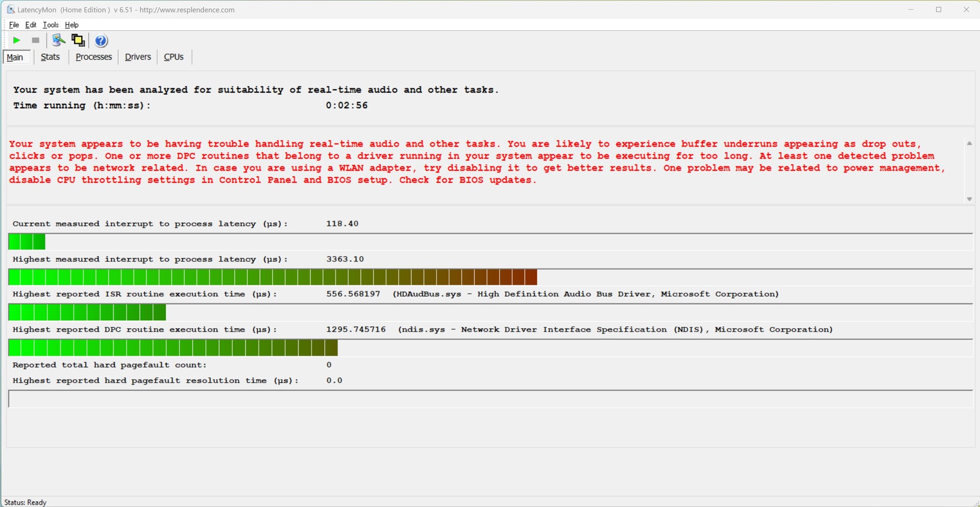Image resolution: width=980 pixels, height=507 pixels.
Task: Open the File menu
Action: 14,25
